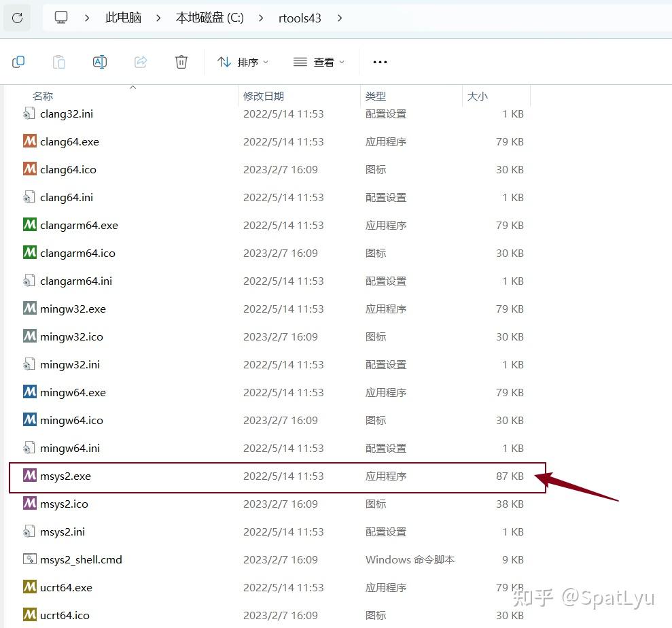Click 此电脑 in the breadcrumb bar
Viewport: 672px width, 628px height.
coord(123,17)
